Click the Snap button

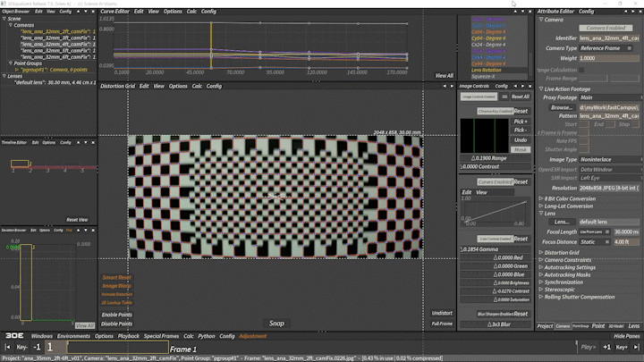click(276, 324)
